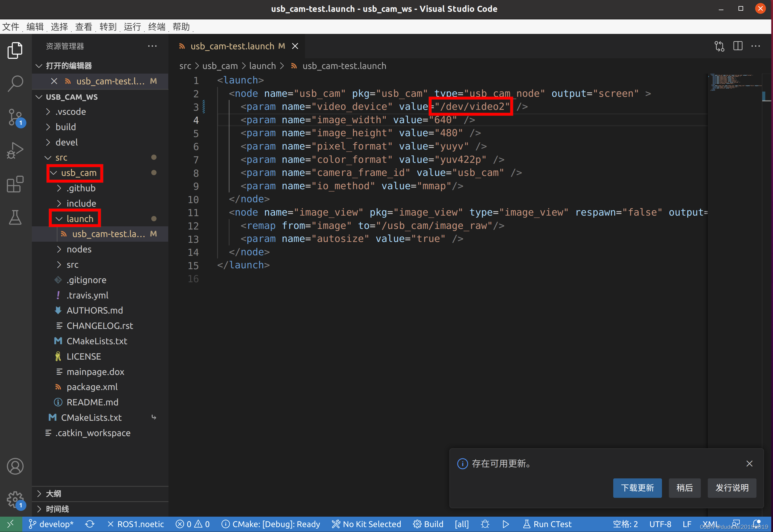773x532 pixels.
Task: Open the 文件 menu
Action: [x=11, y=27]
